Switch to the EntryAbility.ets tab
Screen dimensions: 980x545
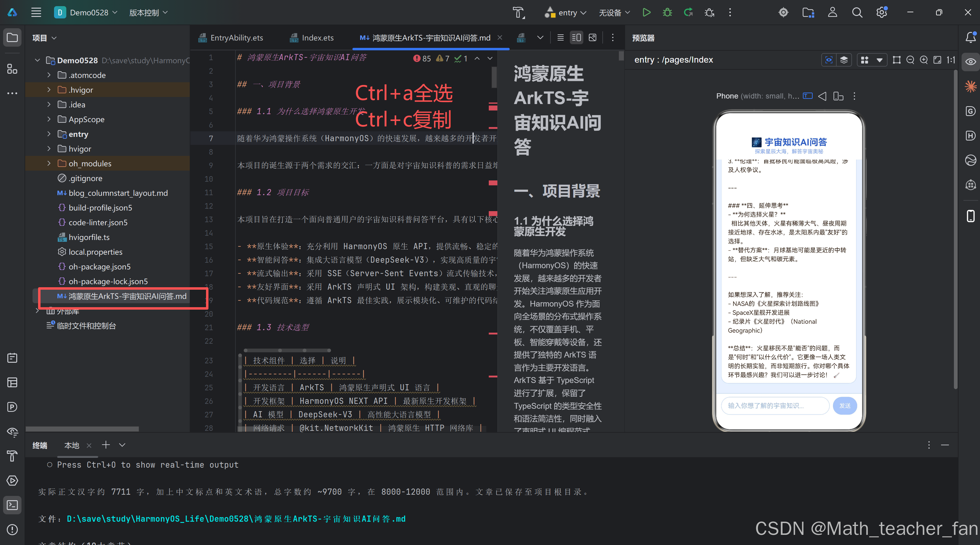tap(231, 38)
